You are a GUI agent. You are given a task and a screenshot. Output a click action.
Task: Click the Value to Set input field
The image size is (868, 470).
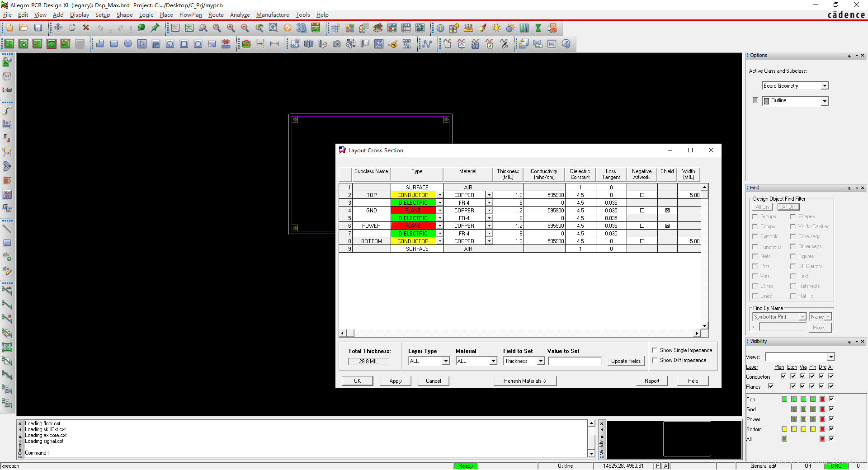pyautogui.click(x=575, y=361)
